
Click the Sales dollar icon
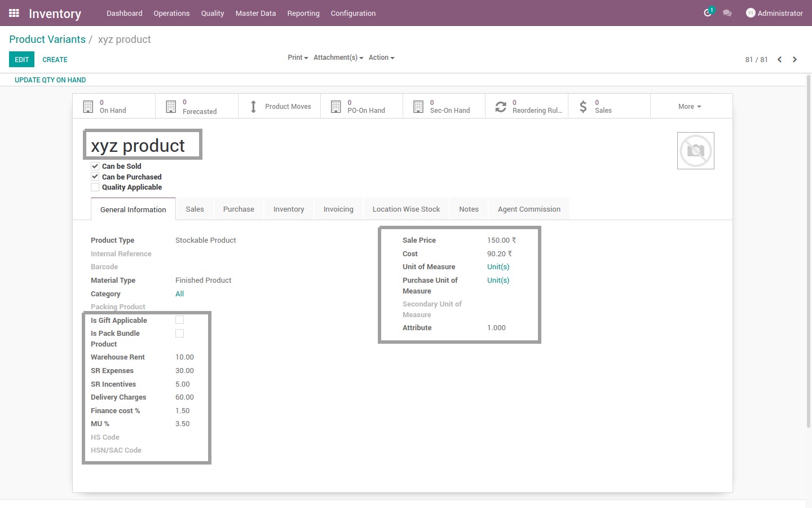(x=583, y=106)
